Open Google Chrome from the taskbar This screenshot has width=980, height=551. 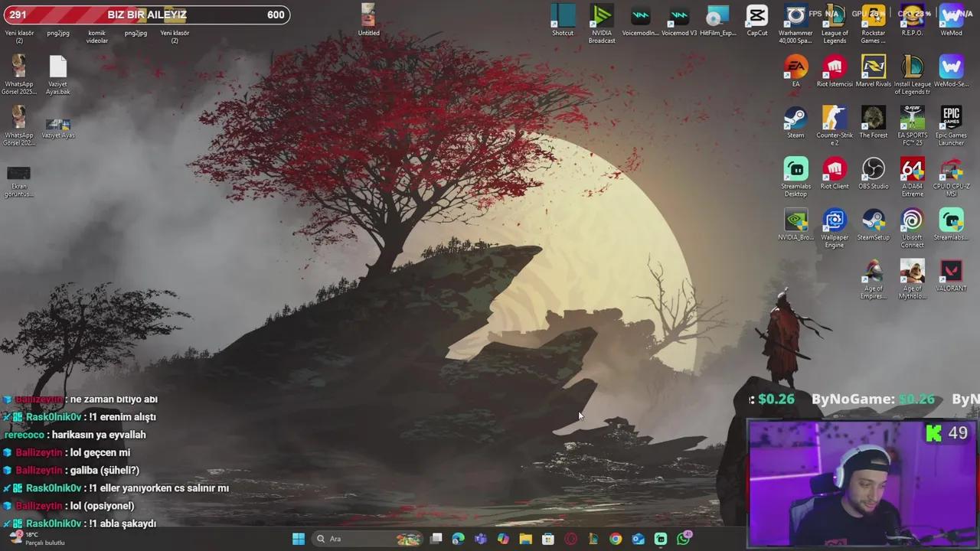(x=616, y=539)
